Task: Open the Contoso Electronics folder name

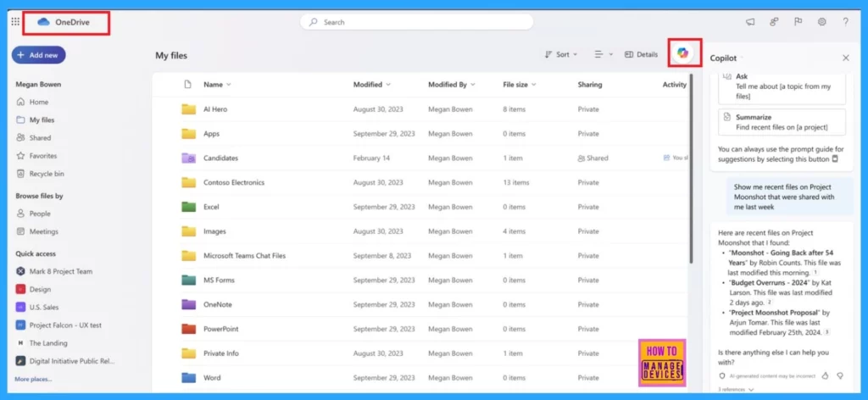Action: pos(234,182)
